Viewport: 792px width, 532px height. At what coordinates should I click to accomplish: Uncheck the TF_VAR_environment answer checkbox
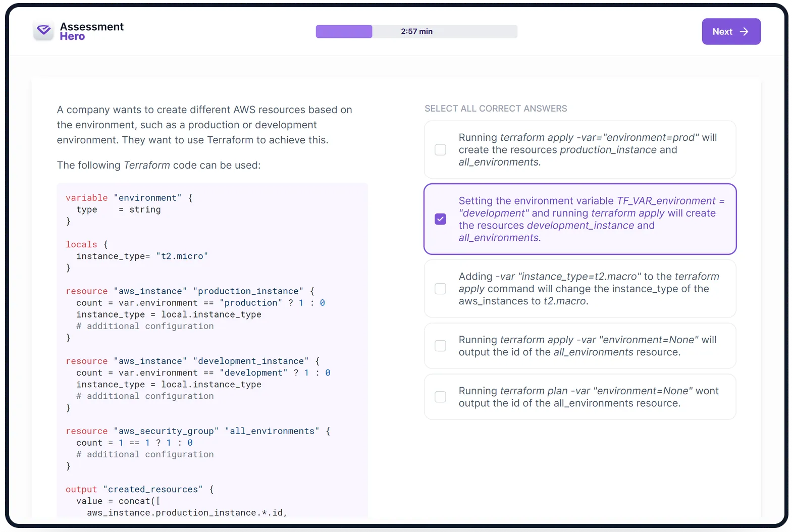440,219
